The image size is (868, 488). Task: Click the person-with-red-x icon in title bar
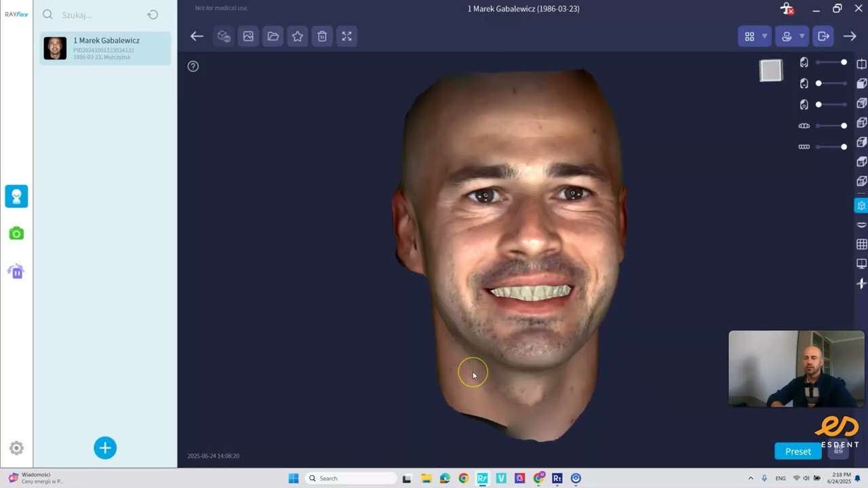pos(787,9)
